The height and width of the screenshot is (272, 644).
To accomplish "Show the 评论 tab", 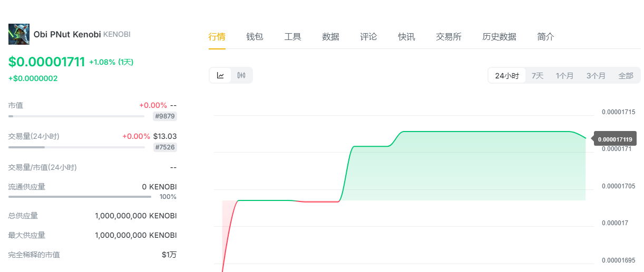I will tap(368, 37).
